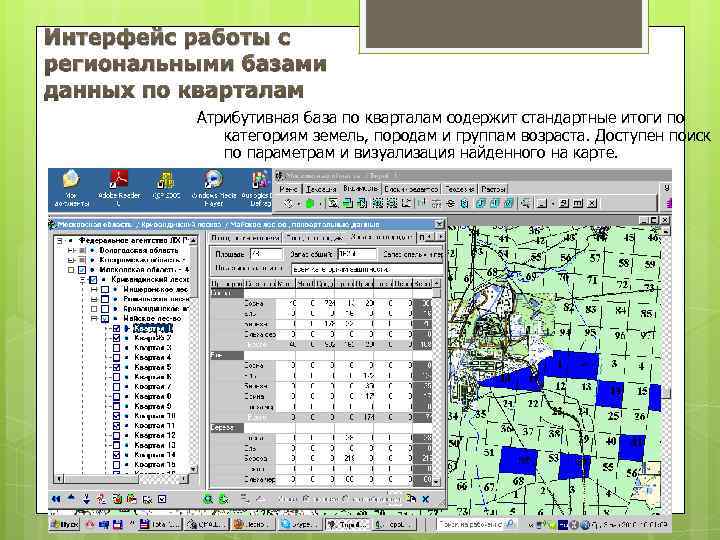This screenshot has width=720, height=540.
Task: Click the sigma totals icon in top toolbar
Action: (x=333, y=203)
